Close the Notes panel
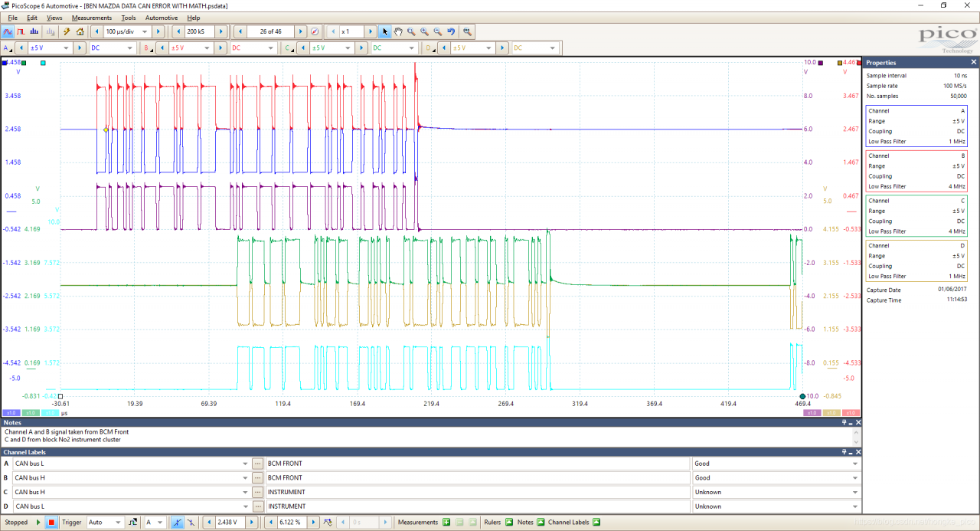The width and height of the screenshot is (980, 531). 858,422
